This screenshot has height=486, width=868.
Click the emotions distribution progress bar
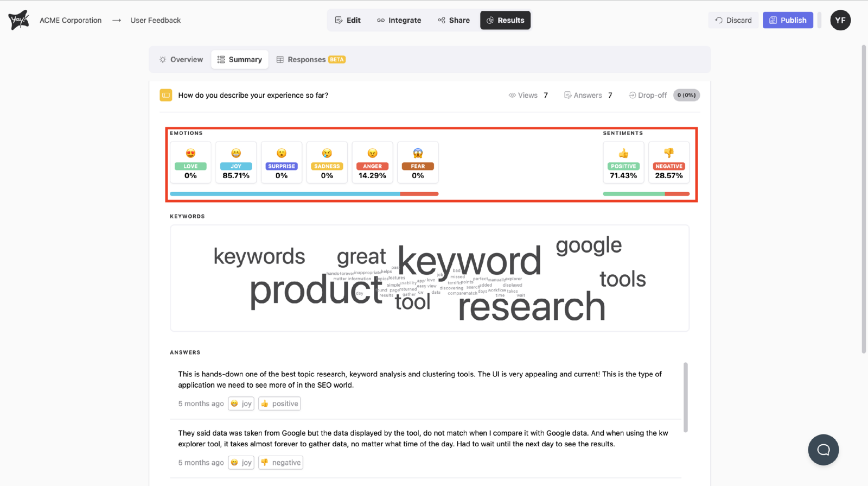click(304, 194)
